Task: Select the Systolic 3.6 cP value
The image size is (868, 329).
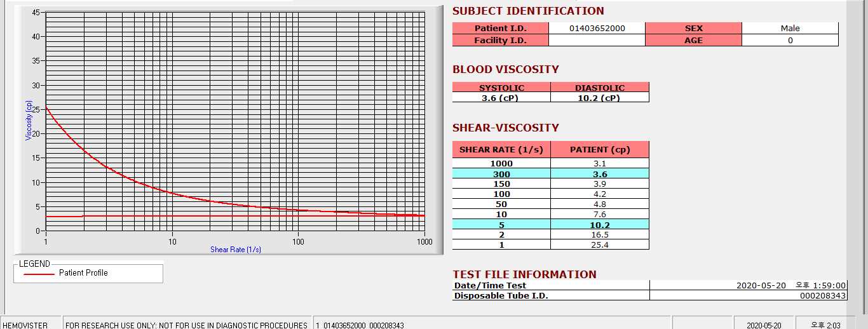Action: point(501,98)
